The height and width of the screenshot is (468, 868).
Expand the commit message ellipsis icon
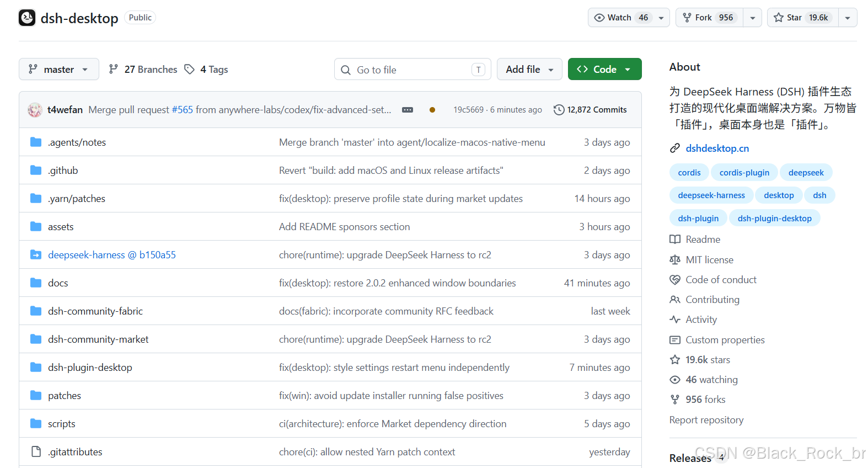[408, 110]
